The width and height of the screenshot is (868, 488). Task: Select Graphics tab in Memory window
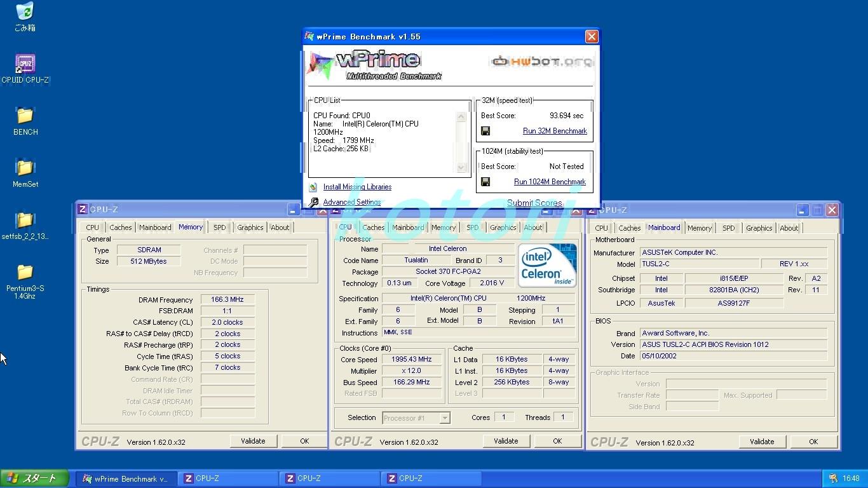coord(250,227)
